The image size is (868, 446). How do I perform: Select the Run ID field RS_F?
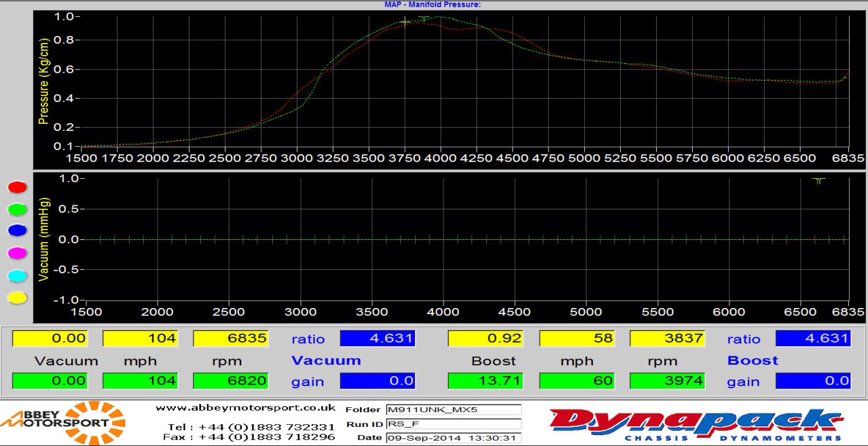[x=453, y=424]
